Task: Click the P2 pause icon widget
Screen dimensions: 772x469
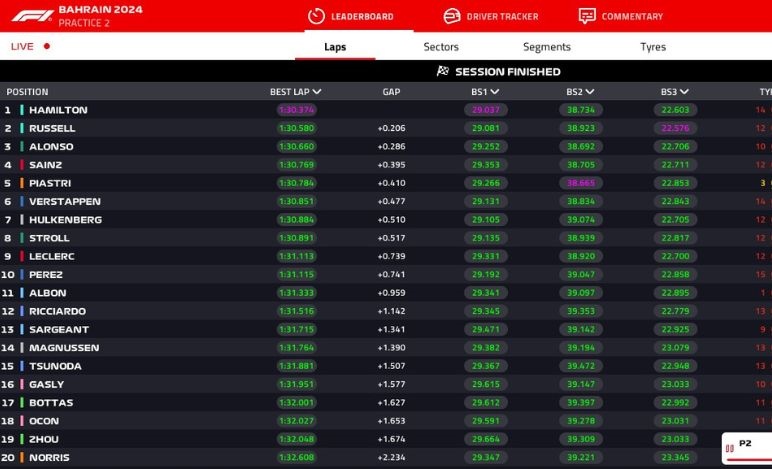Action: 730,449
